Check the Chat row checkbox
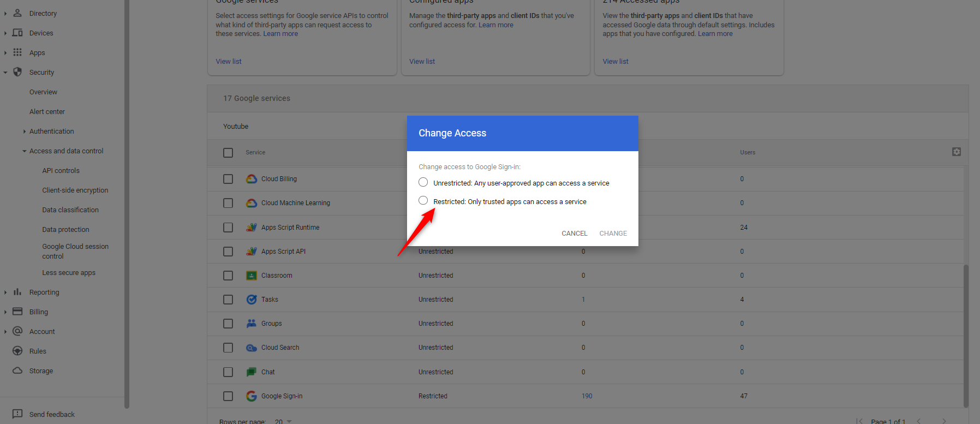Screen dimensions: 980x424 (228, 372)
